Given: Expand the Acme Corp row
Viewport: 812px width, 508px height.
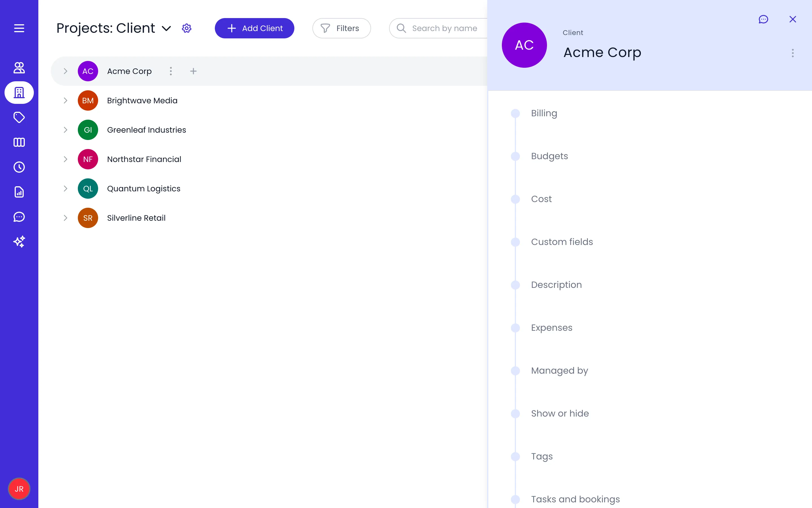Looking at the screenshot, I should point(65,71).
